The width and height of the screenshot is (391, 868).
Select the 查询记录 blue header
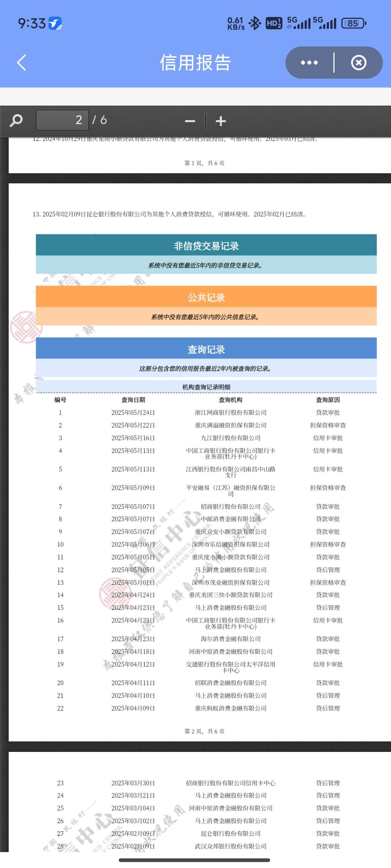pyautogui.click(x=206, y=349)
